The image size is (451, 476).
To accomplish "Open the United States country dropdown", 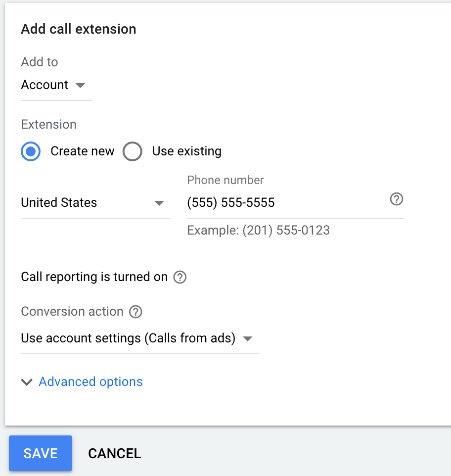I will (x=96, y=203).
